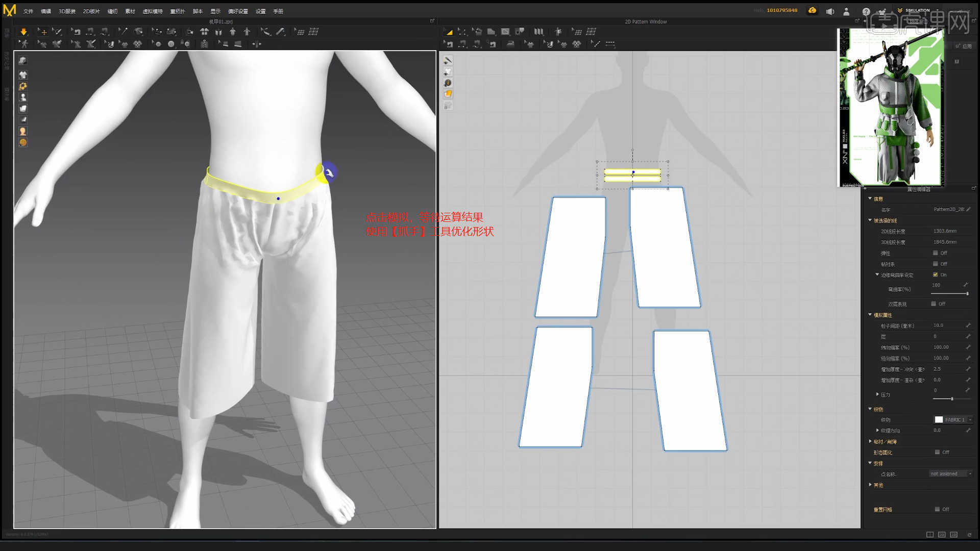Select the 3D Select/Move tool
980x551 pixels.
pos(43,32)
